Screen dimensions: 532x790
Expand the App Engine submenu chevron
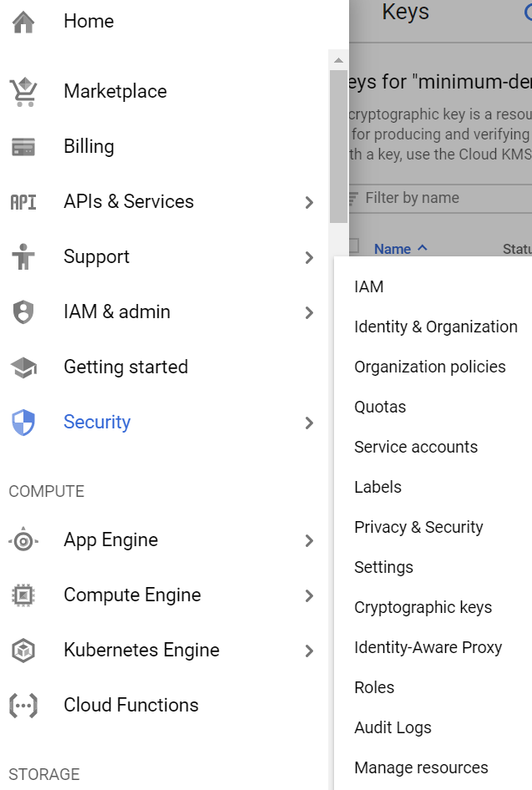point(309,540)
